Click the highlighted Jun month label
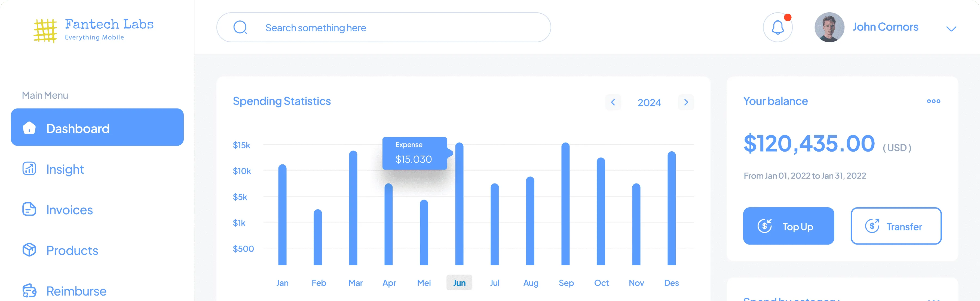Viewport: 980px width, 301px height. coord(459,283)
